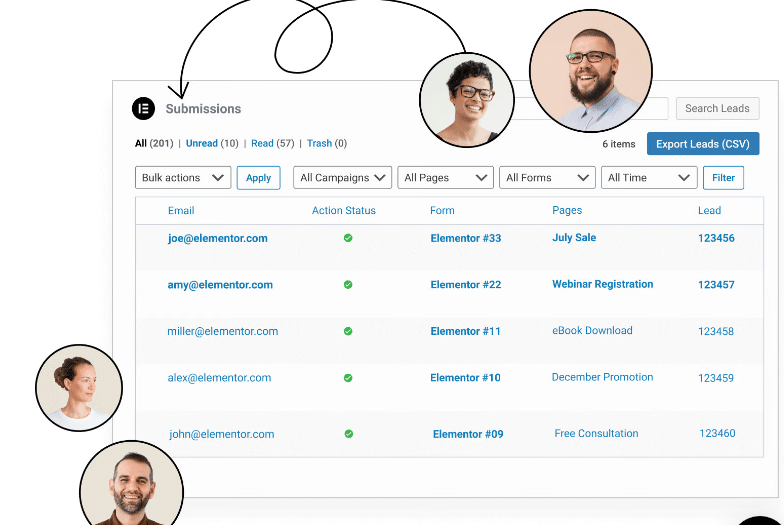Click the green check status for amy@elementor.com
784x525 pixels.
[x=348, y=284]
